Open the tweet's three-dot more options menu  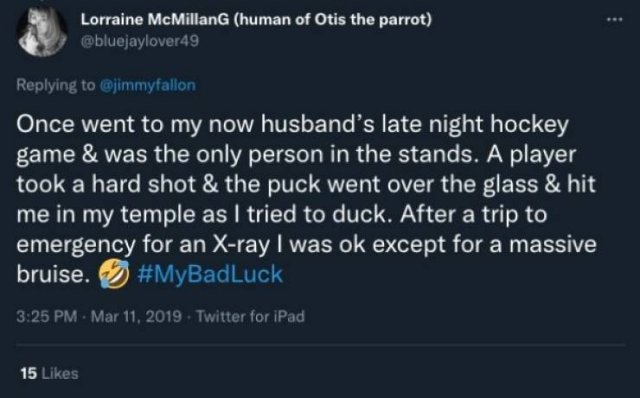[x=614, y=19]
